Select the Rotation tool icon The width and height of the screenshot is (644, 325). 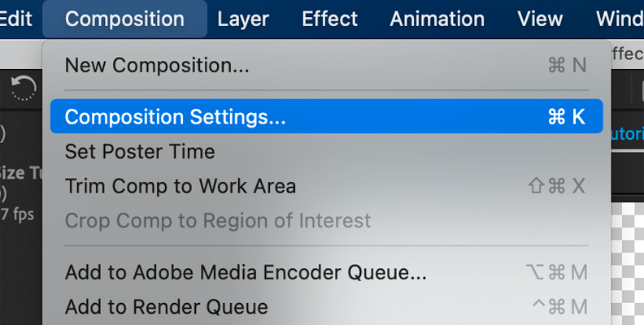point(24,88)
